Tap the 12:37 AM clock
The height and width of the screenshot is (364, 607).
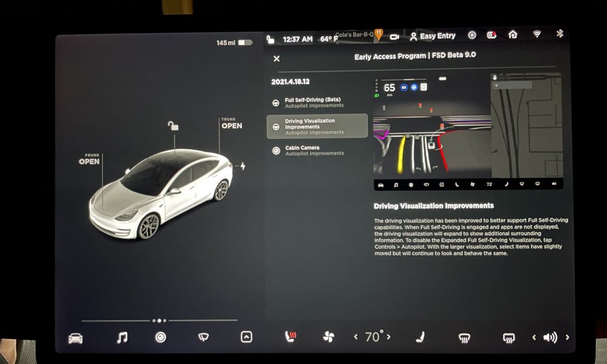tap(297, 39)
